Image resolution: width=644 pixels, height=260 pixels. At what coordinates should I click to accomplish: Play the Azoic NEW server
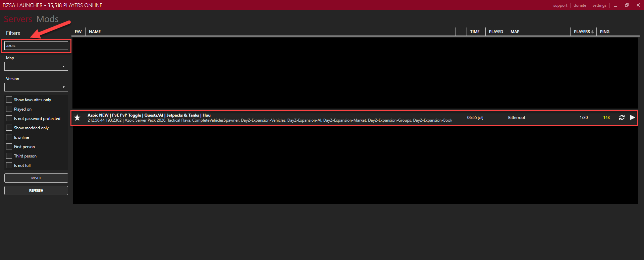[x=632, y=118]
